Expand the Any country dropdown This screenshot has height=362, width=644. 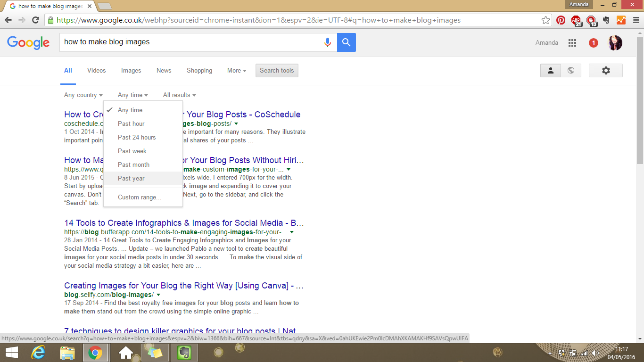click(x=83, y=95)
